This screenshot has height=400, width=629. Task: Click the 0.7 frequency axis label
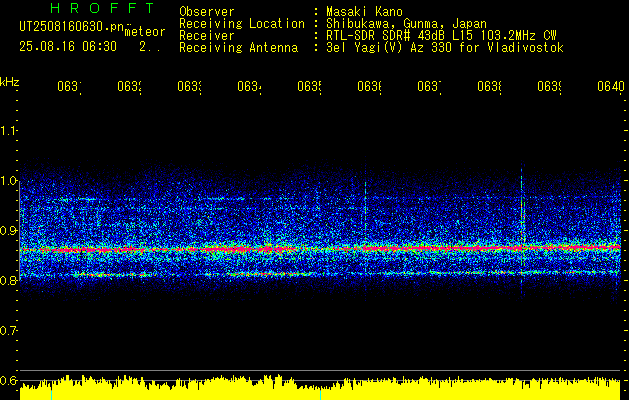[x=8, y=331]
